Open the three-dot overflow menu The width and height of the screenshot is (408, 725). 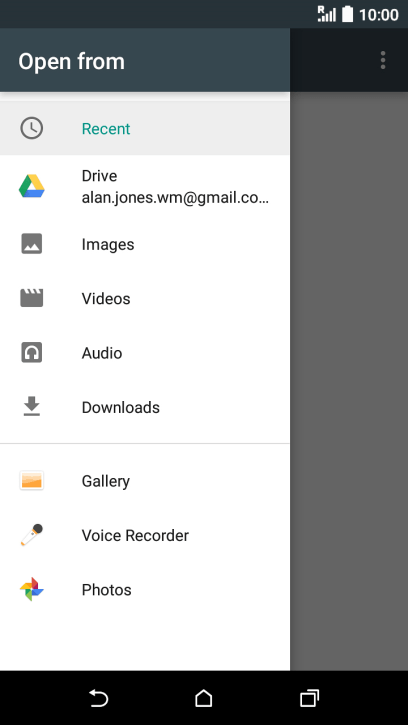383,61
